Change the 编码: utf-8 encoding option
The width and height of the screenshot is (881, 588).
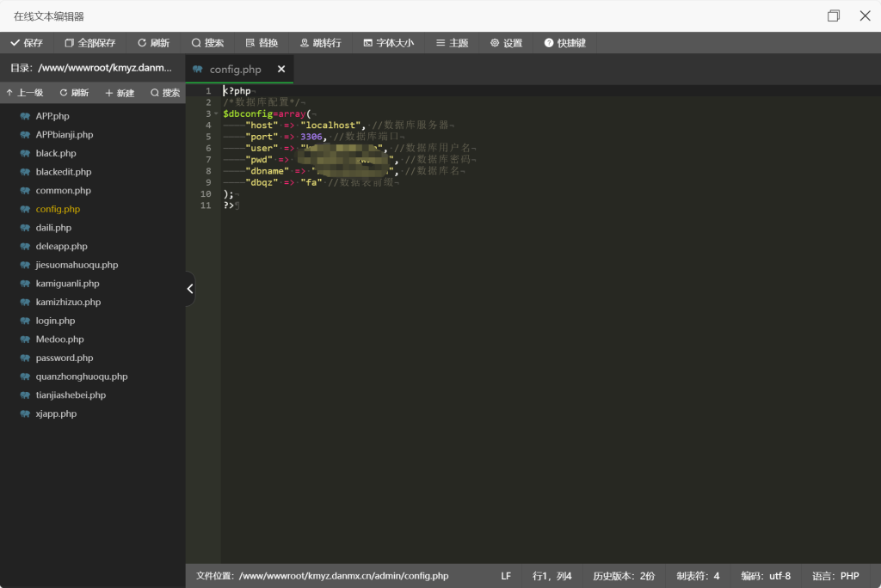[x=766, y=576]
